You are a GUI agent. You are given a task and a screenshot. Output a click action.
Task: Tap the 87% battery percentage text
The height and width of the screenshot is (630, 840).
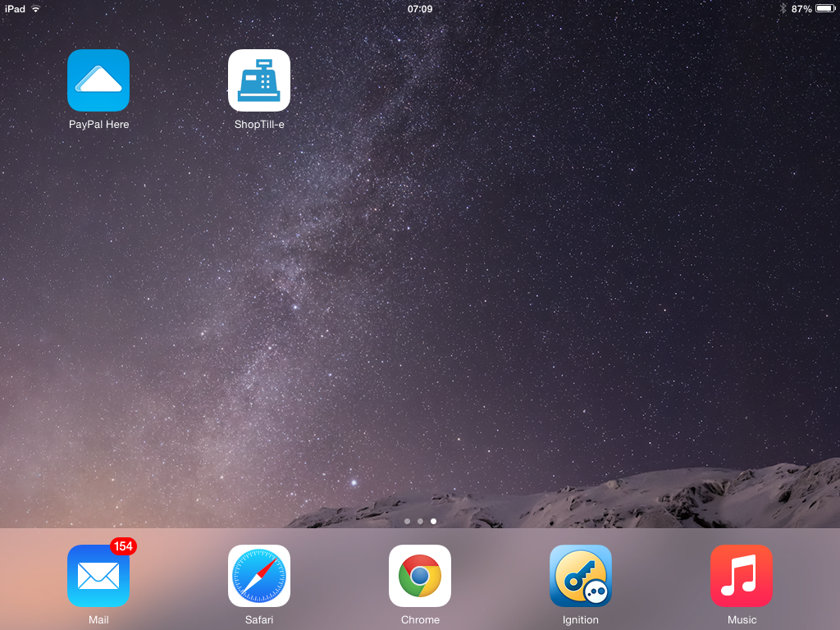click(x=801, y=9)
